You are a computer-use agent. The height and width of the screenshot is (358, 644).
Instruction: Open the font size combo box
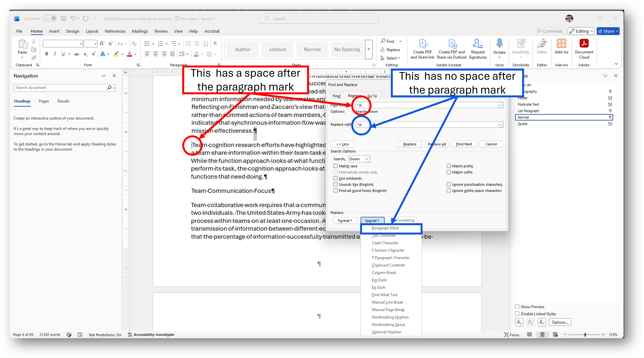pos(90,44)
